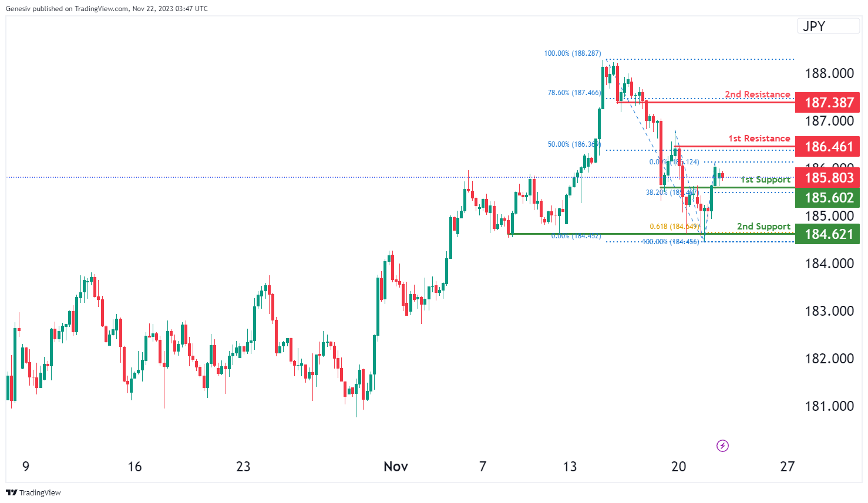The image size is (868, 503).
Task: Select the 78.60% (187.466) Fibonacci label
Action: (x=574, y=93)
